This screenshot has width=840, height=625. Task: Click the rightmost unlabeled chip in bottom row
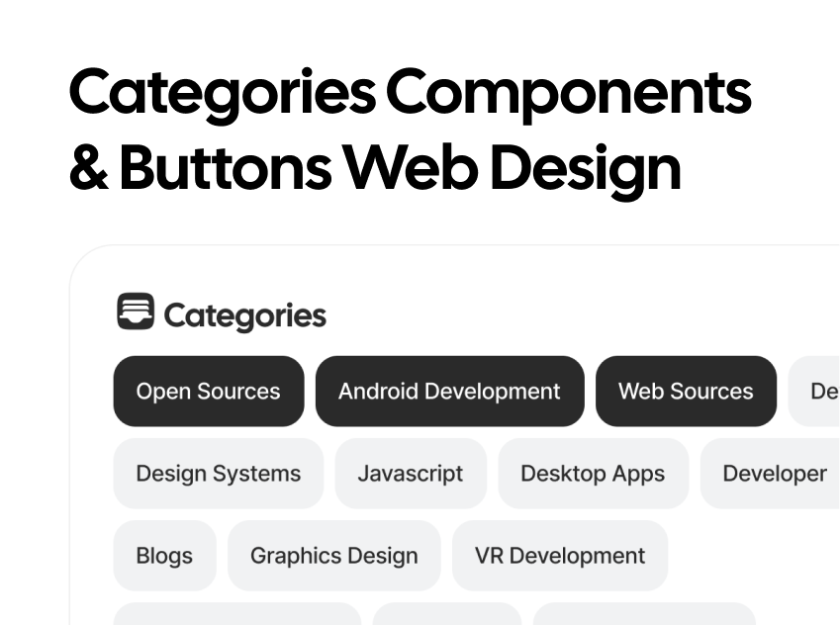[643, 618]
